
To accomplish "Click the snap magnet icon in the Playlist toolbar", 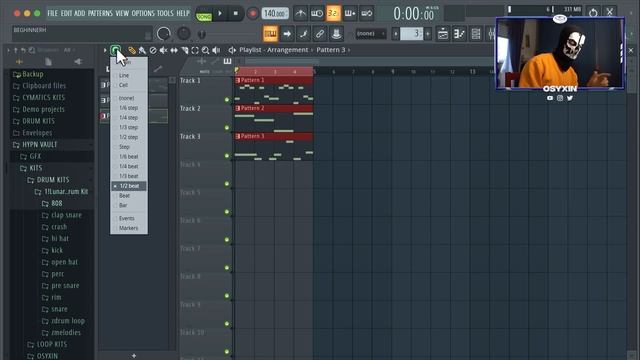I will tap(116, 50).
